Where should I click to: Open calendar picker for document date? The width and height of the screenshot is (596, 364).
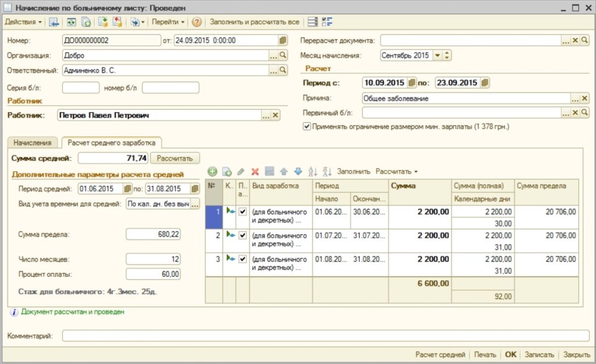[x=283, y=40]
